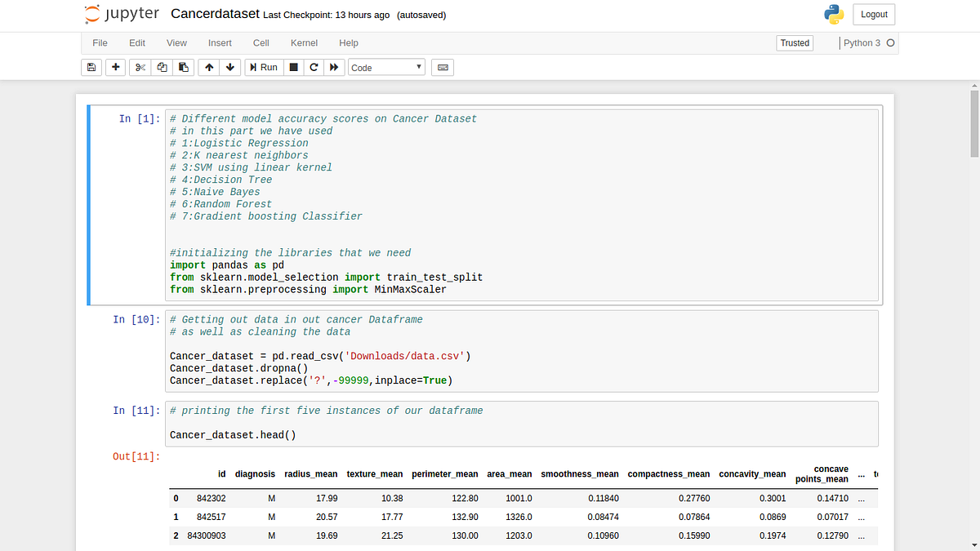Check the kernel busy status indicator
The height and width of the screenshot is (551, 980).
click(892, 43)
